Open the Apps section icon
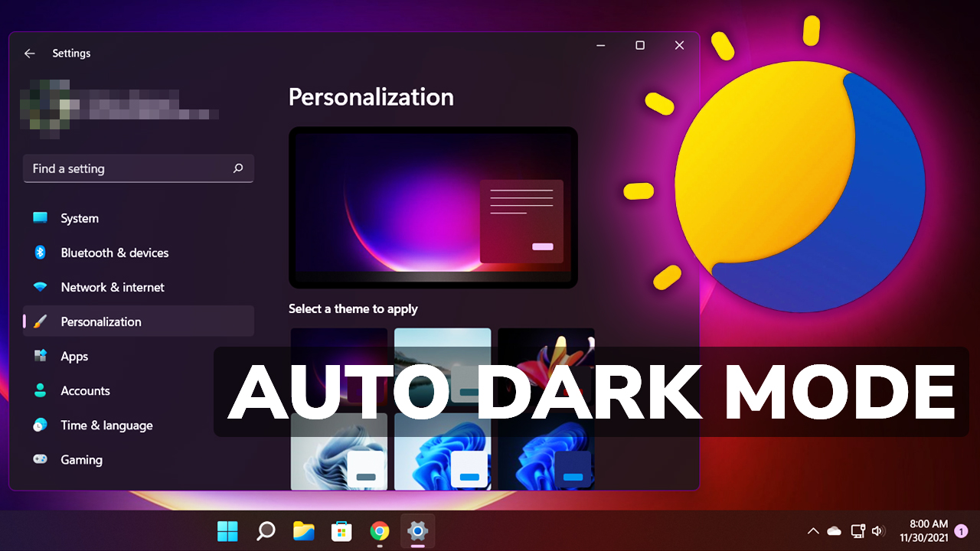This screenshot has width=980, height=551. 41,356
